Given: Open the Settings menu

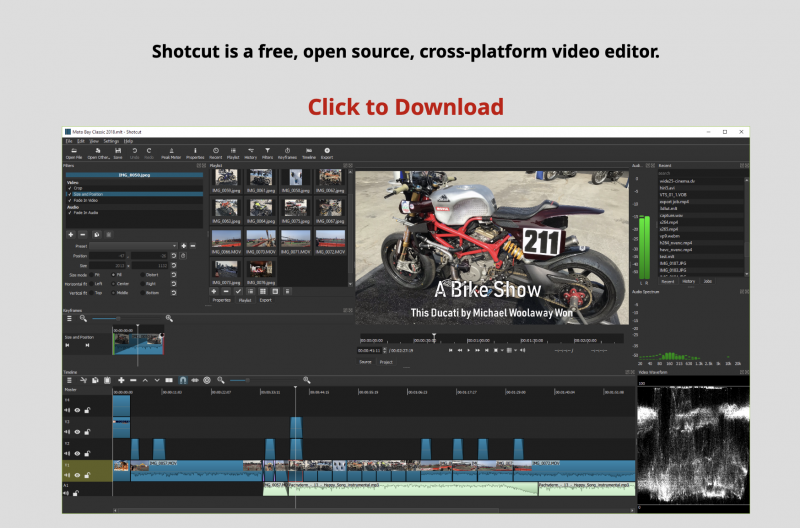Looking at the screenshot, I should [x=111, y=141].
